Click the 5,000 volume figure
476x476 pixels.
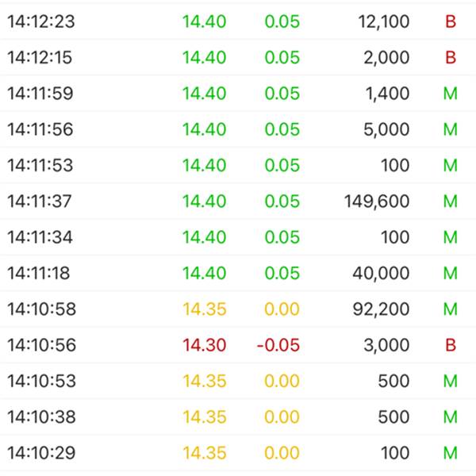point(387,129)
